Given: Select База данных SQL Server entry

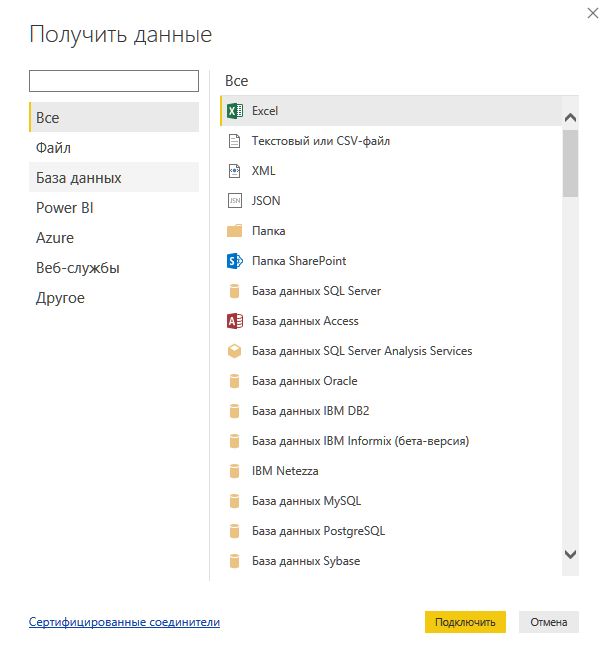Looking at the screenshot, I should point(391,291).
